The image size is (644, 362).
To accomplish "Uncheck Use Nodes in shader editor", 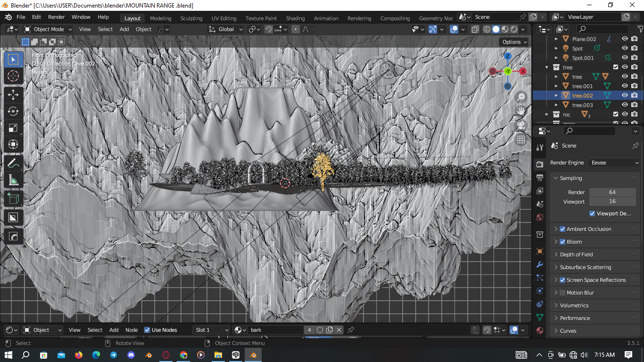I will [x=147, y=330].
